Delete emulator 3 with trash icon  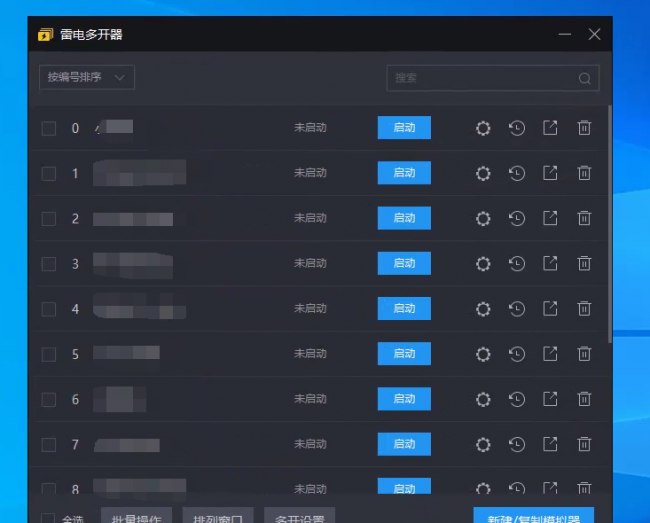pos(584,263)
